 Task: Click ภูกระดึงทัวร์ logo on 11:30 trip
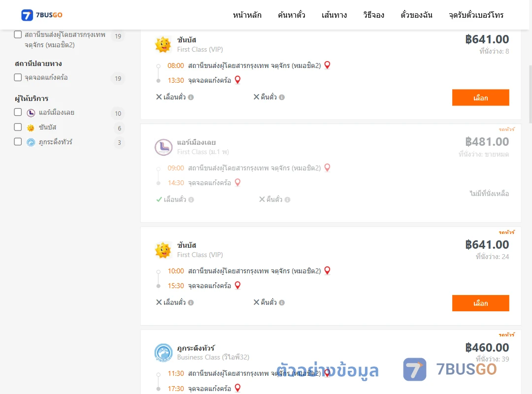(x=164, y=353)
